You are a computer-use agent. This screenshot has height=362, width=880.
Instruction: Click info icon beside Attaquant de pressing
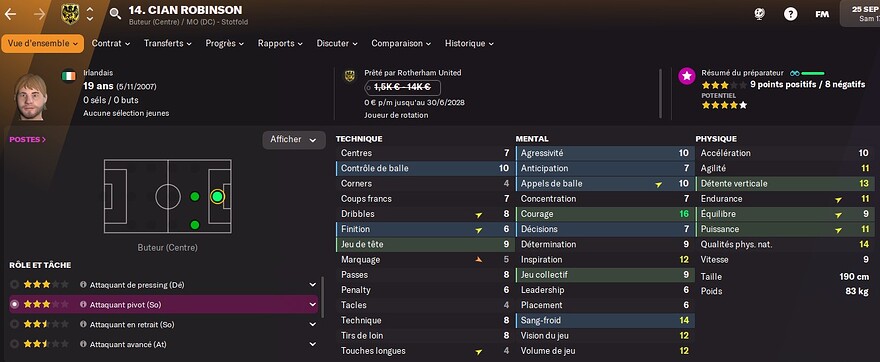click(x=83, y=285)
